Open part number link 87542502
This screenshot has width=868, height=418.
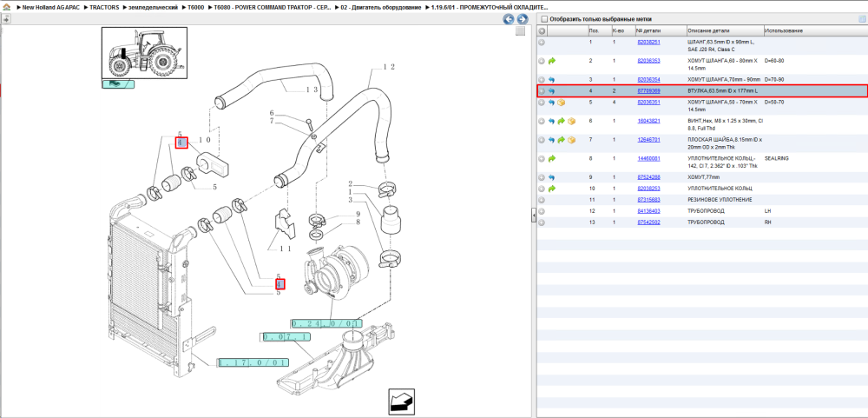coord(648,222)
